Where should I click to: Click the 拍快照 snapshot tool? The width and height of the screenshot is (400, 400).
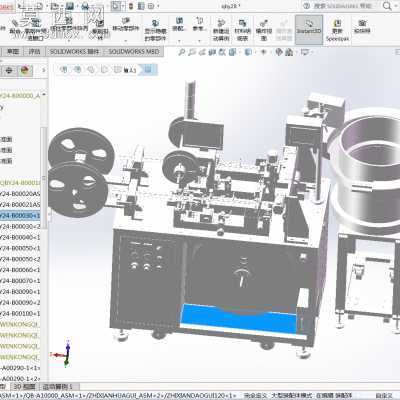362,26
